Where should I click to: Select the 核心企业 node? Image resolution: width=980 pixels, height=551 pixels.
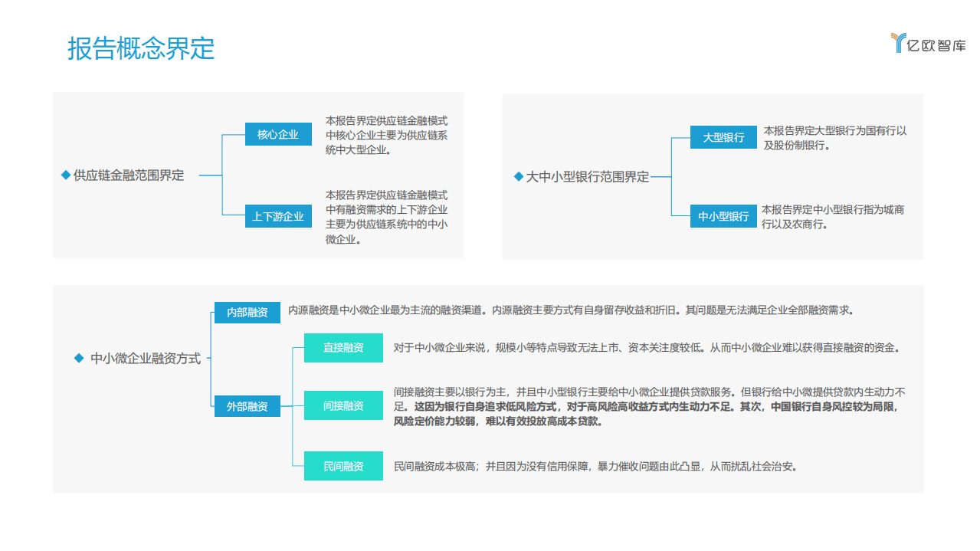tap(278, 133)
